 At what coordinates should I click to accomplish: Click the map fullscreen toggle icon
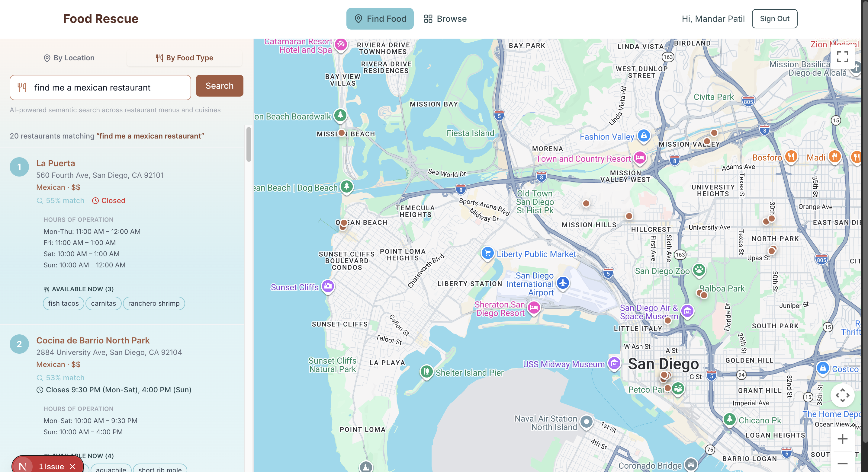pyautogui.click(x=842, y=57)
